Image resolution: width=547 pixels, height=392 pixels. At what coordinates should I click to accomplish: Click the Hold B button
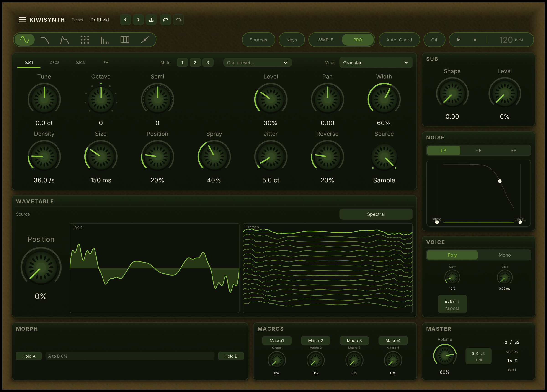(x=231, y=356)
